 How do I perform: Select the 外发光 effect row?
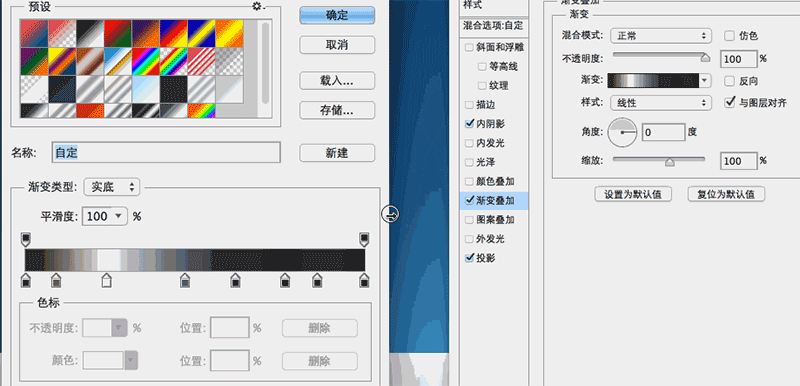494,239
